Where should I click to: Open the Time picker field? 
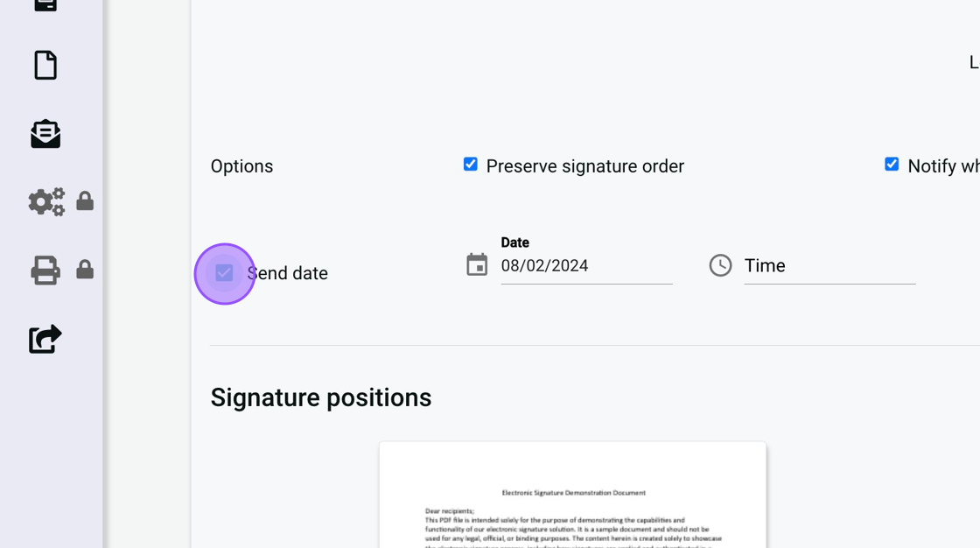829,266
